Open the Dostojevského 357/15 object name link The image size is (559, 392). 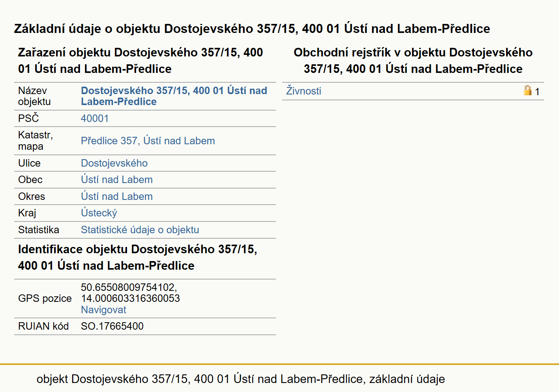click(174, 96)
